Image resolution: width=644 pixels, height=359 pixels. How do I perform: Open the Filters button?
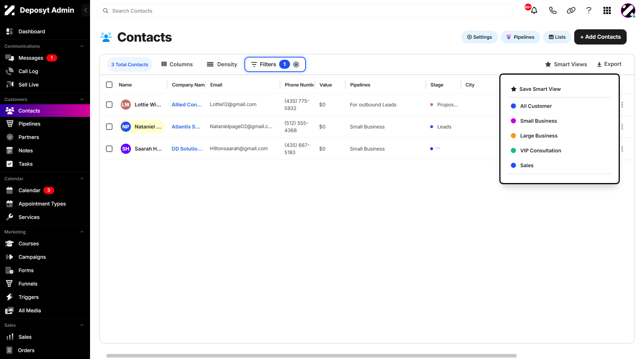[x=275, y=64]
